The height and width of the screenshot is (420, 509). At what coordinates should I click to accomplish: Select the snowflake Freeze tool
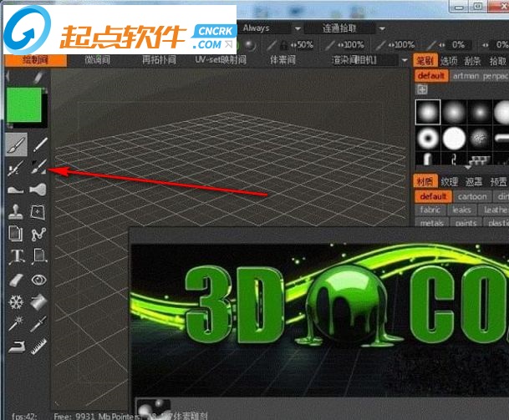click(x=16, y=302)
